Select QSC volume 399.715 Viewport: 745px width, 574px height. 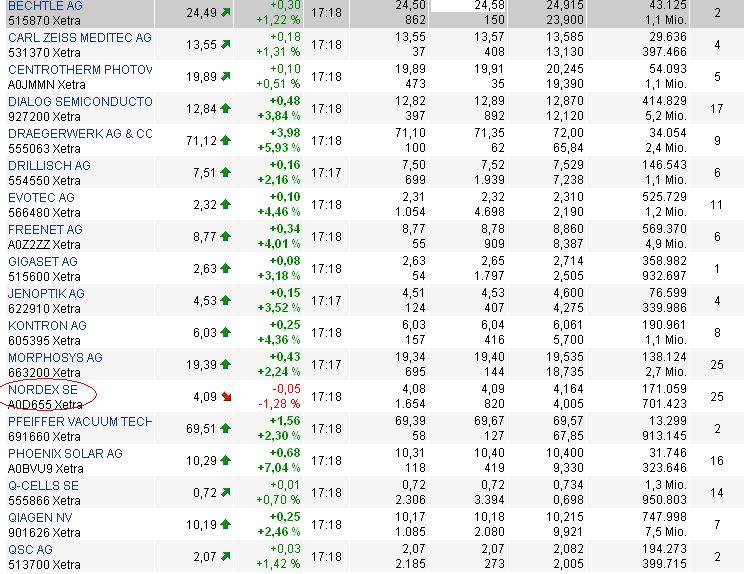coord(665,564)
